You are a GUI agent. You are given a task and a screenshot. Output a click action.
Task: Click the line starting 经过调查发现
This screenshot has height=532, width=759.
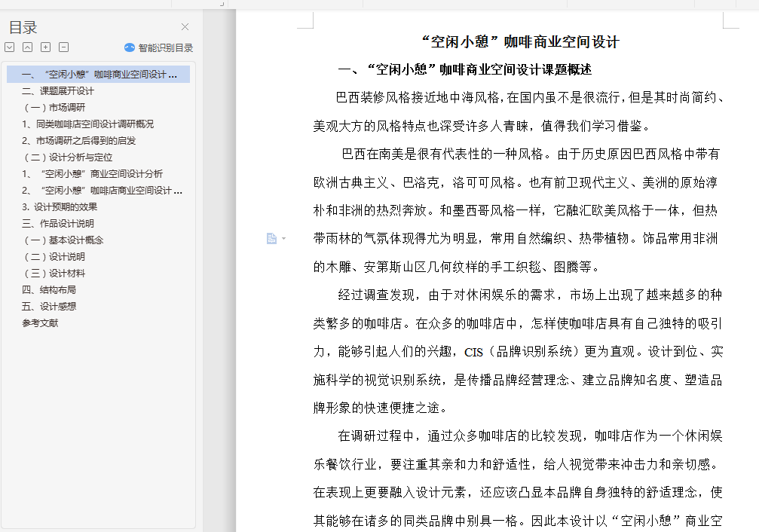pyautogui.click(x=530, y=295)
